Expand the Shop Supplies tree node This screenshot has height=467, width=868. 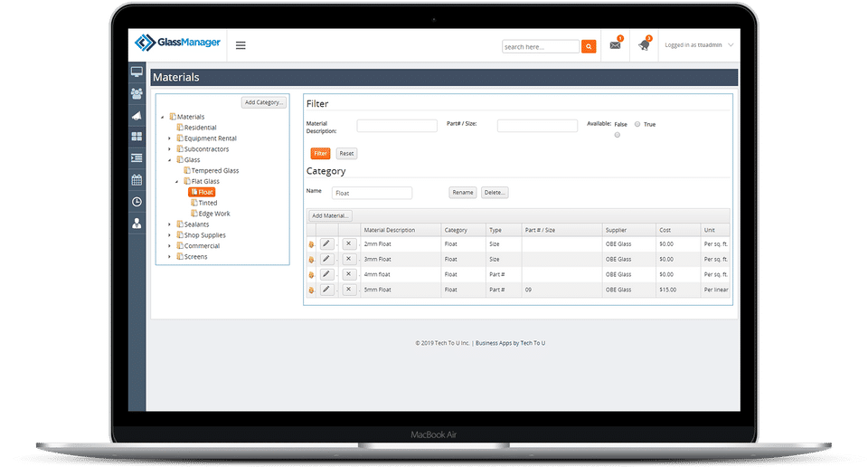tap(169, 235)
